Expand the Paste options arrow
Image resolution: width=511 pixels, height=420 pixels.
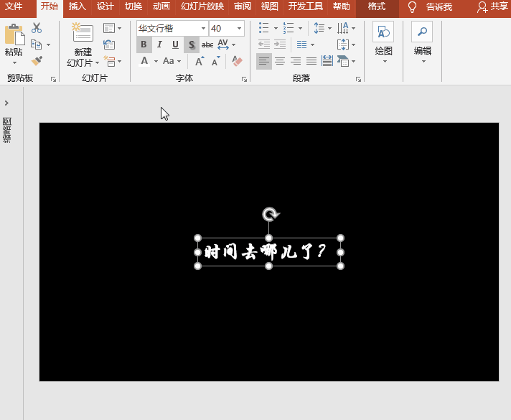(x=14, y=62)
